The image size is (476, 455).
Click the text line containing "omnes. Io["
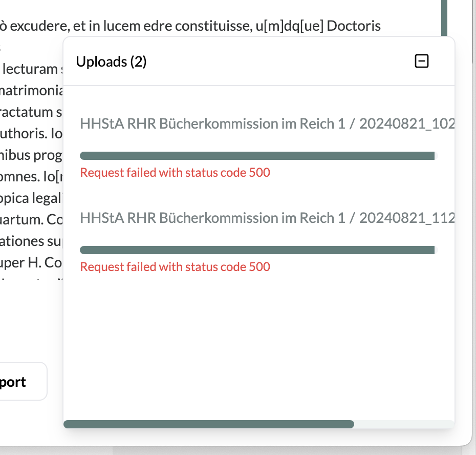[31, 177]
